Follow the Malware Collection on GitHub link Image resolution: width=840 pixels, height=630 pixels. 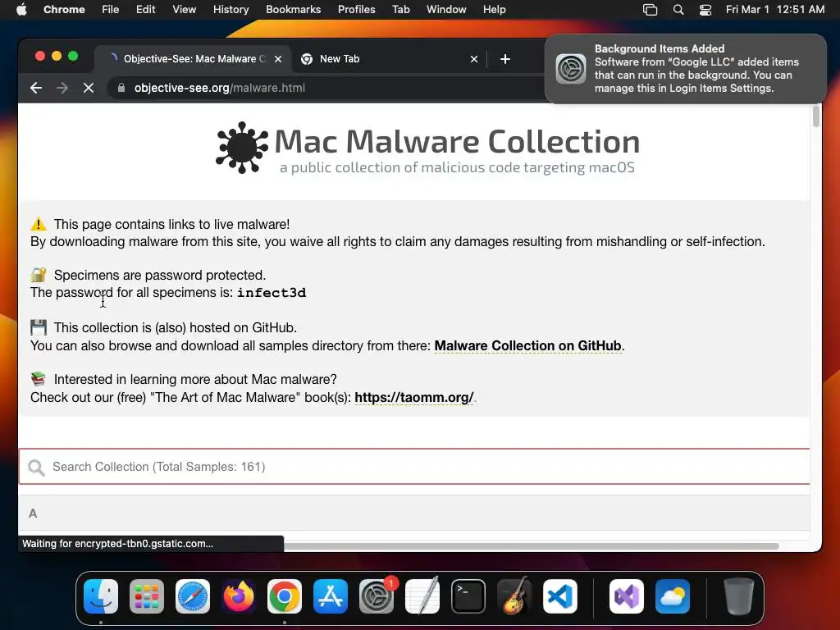point(527,345)
